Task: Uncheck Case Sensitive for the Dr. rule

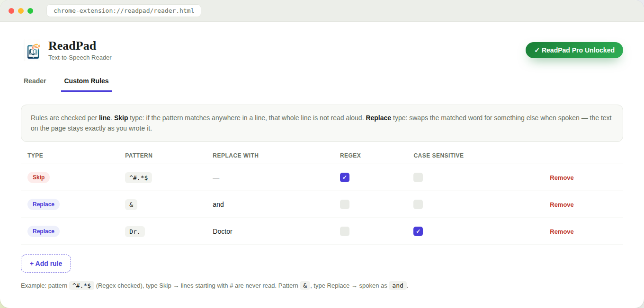Action: point(418,231)
